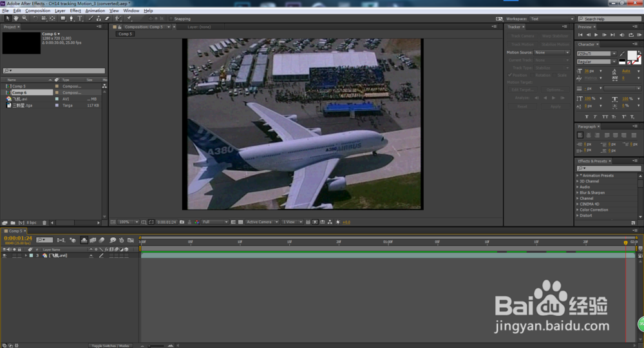Select the Pan Behind anchor point tool
This screenshot has width=644, height=348.
(x=52, y=19)
